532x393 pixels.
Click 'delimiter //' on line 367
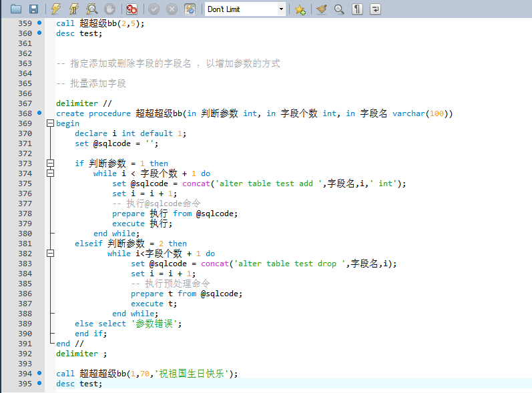pyautogui.click(x=84, y=103)
